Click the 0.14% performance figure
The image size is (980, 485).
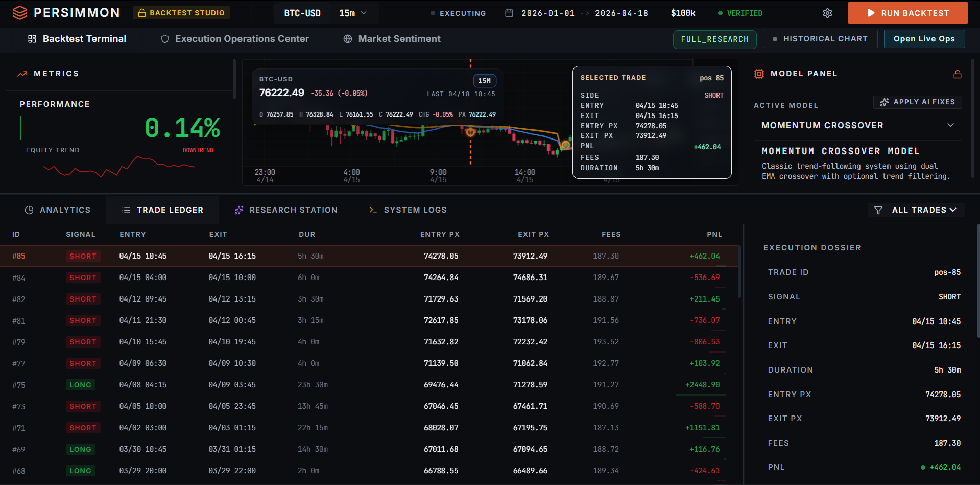pyautogui.click(x=182, y=128)
